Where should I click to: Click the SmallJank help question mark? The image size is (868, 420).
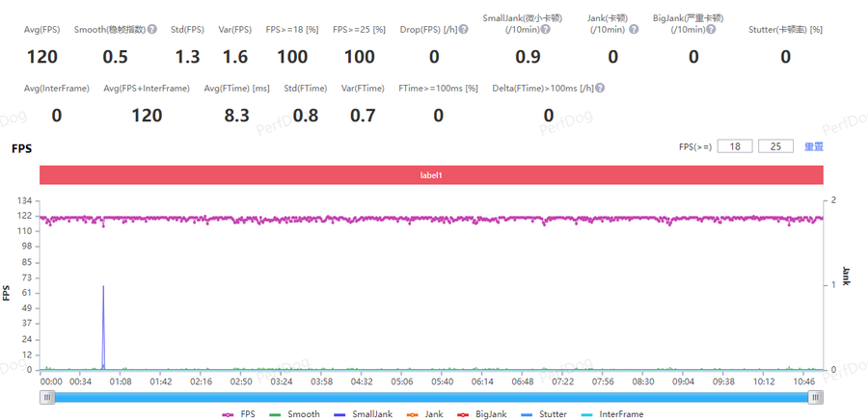(547, 30)
